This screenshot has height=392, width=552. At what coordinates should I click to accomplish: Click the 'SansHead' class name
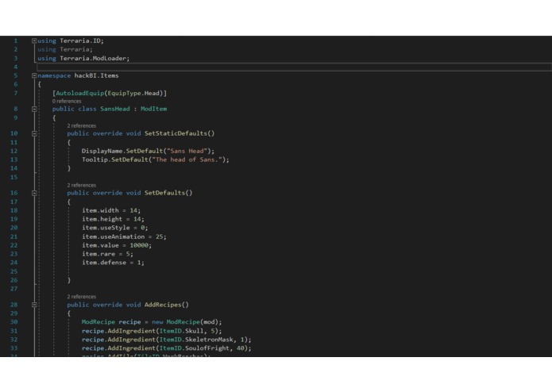click(114, 109)
